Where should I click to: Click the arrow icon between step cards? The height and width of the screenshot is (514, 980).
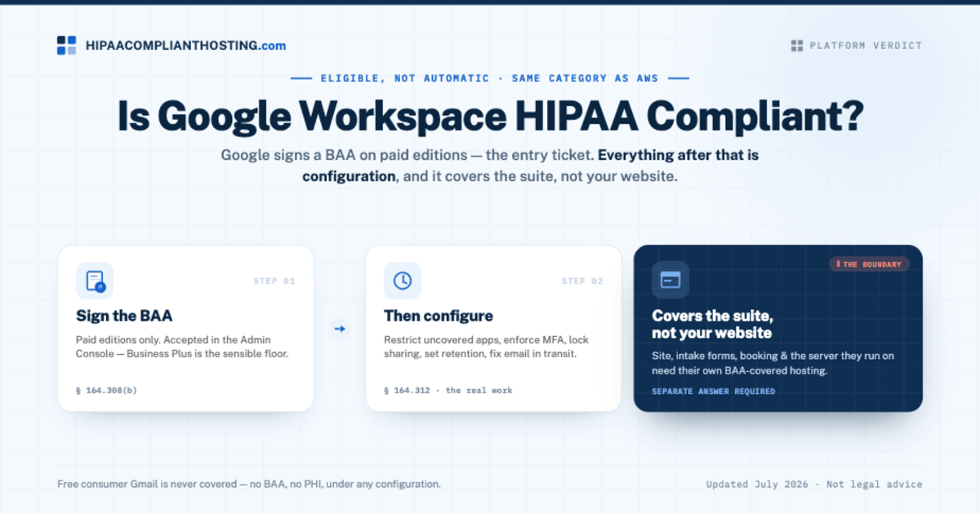coord(340,329)
